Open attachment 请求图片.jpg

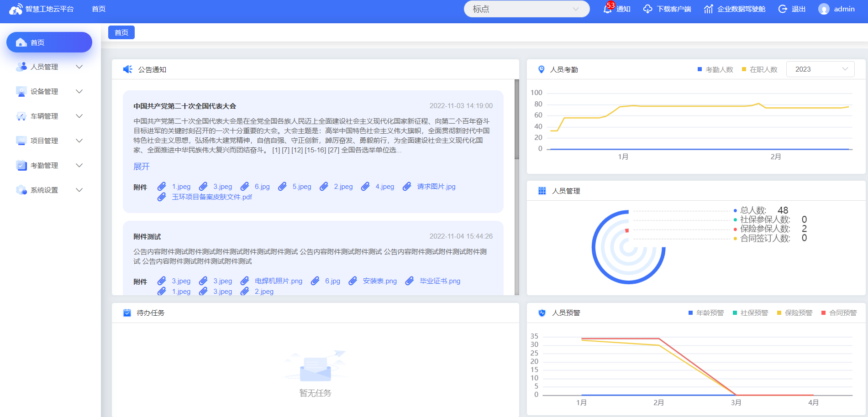point(436,187)
